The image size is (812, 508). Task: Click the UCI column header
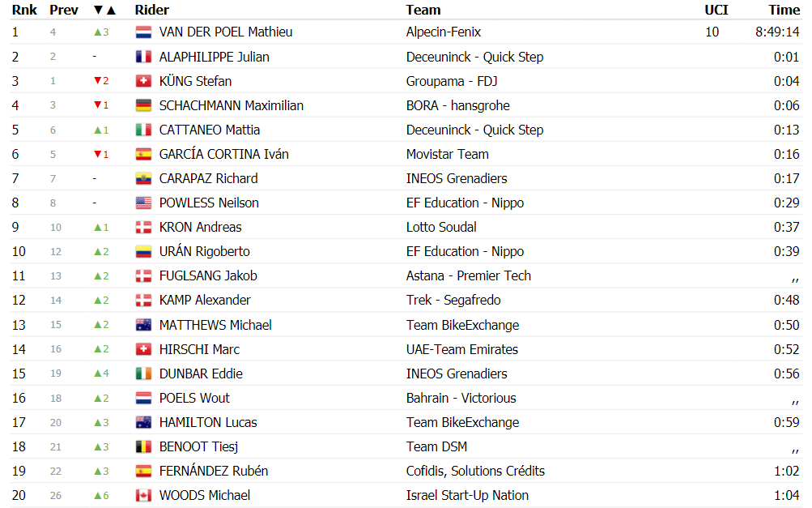tap(716, 10)
